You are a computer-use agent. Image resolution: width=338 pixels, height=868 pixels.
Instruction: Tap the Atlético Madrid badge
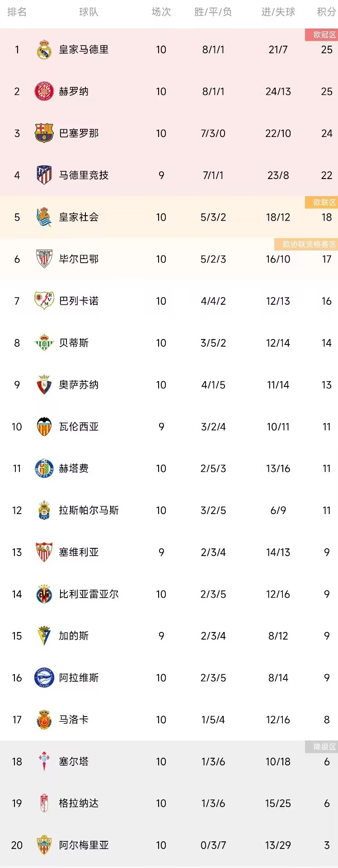pyautogui.click(x=44, y=175)
